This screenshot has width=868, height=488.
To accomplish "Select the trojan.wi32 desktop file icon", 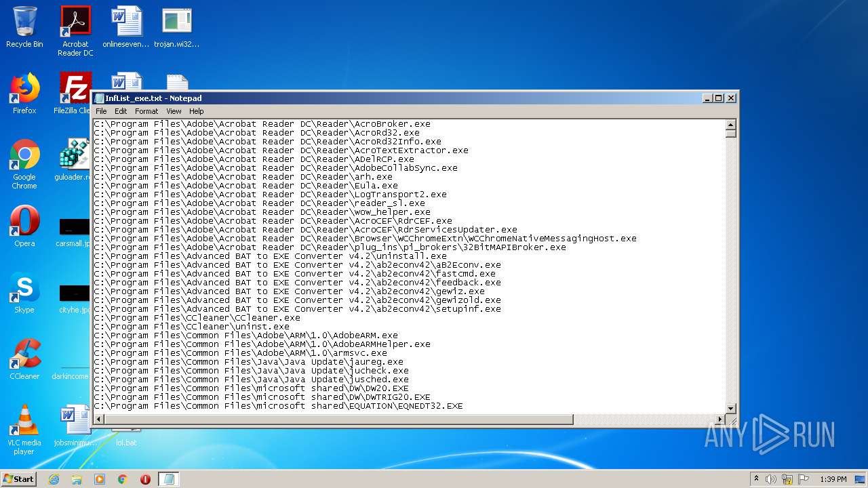I will point(177,28).
